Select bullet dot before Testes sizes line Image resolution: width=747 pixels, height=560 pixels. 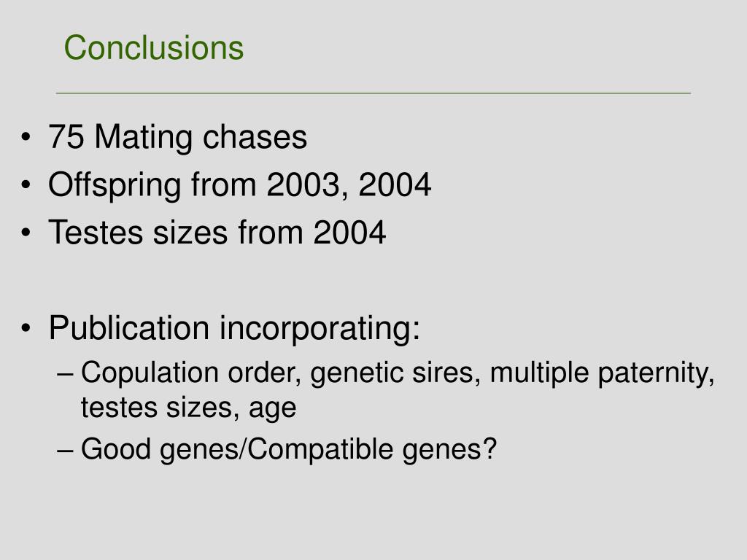coord(26,233)
